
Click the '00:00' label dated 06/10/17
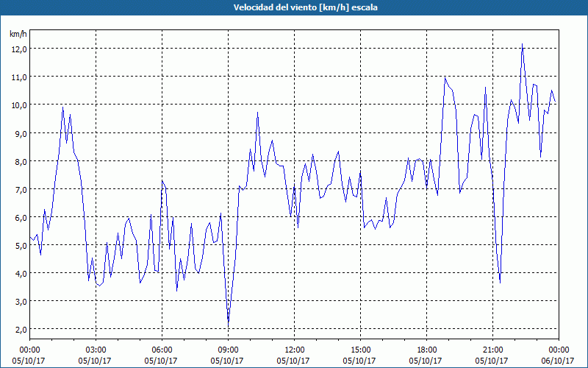coord(559,350)
